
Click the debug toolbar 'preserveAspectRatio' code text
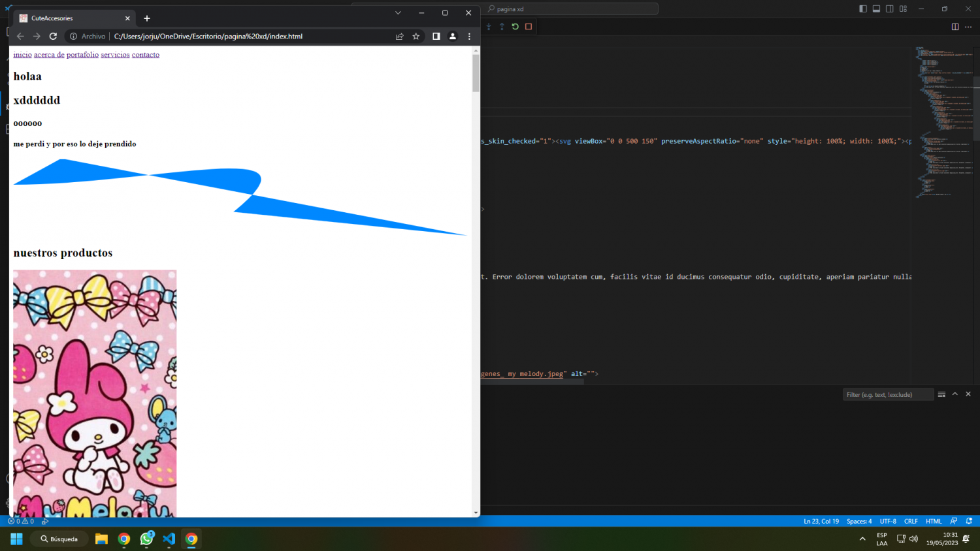pyautogui.click(x=697, y=141)
